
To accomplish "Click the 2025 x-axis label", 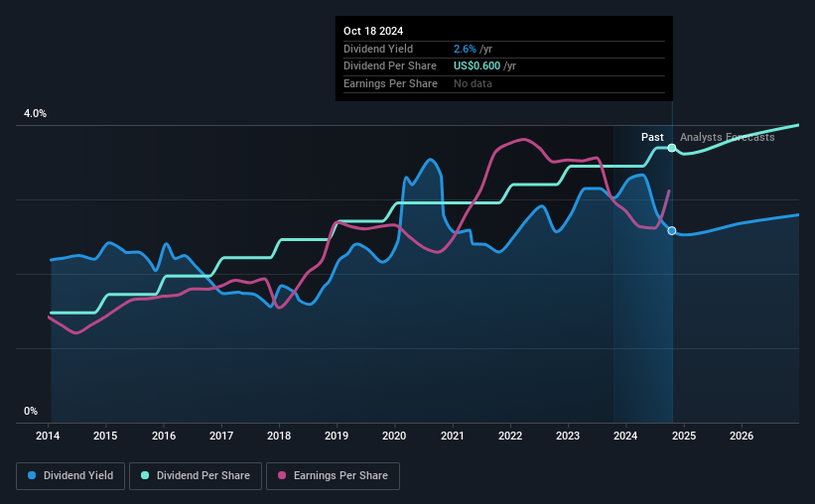I will 684,436.
